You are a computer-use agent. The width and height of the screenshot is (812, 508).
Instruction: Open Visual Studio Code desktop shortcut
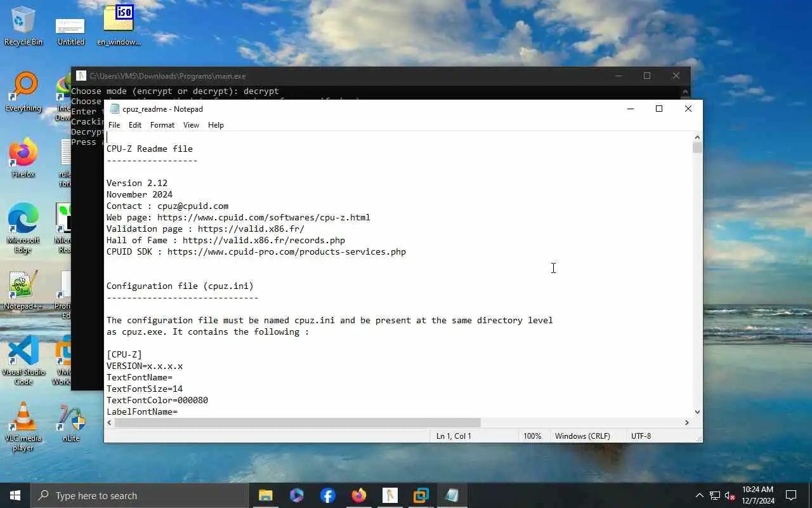click(x=23, y=361)
